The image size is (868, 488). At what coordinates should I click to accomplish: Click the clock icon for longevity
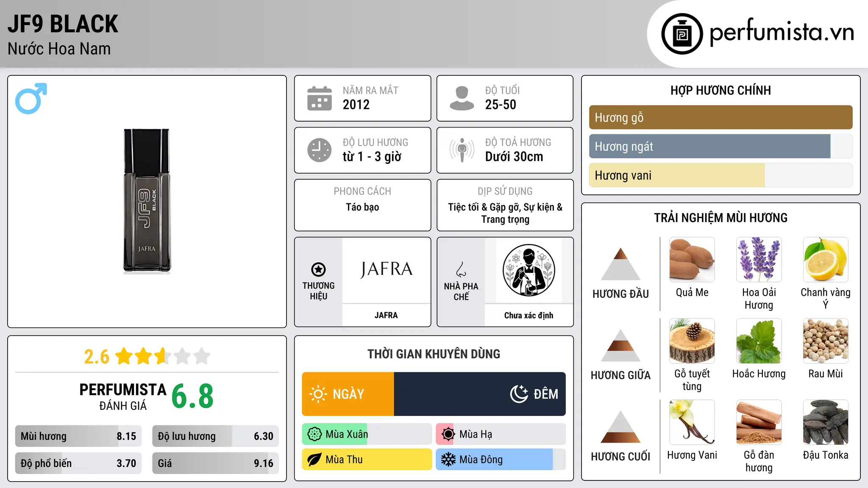tap(320, 150)
